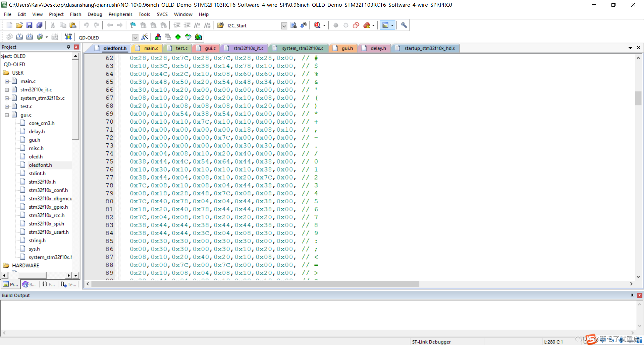Navigate backwards with the left arrow
Screen dimensions: 644x345
pos(110,25)
